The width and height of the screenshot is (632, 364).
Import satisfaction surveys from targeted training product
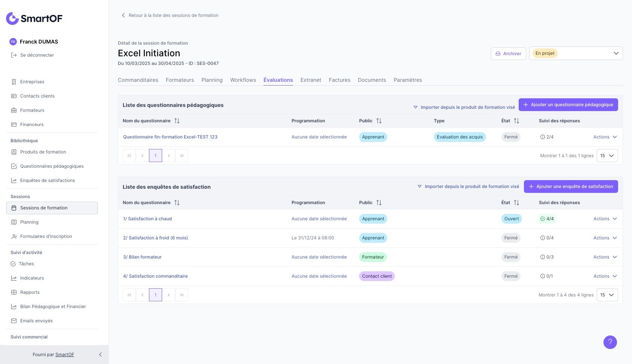tap(468, 187)
